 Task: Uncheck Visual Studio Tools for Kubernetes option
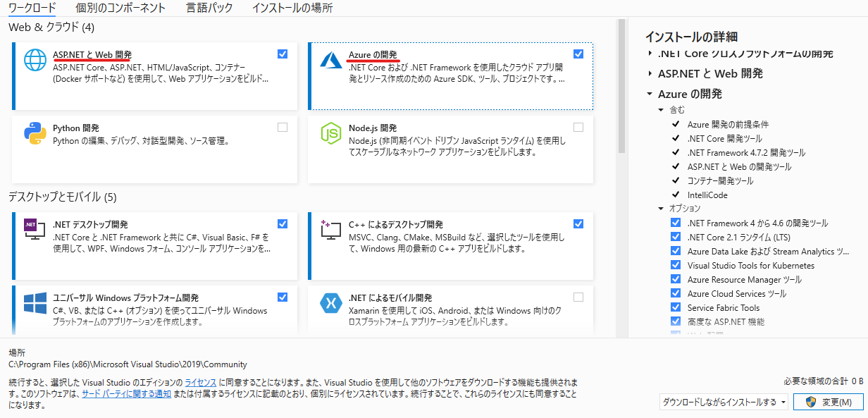click(676, 265)
